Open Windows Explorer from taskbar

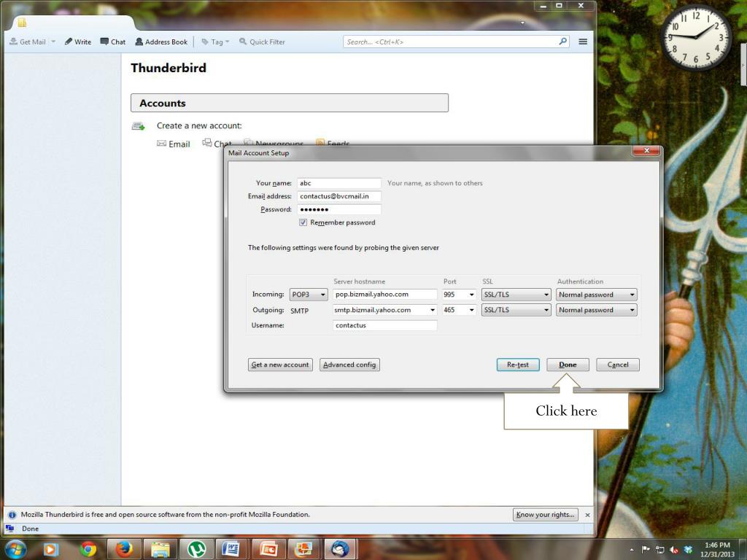(160, 550)
